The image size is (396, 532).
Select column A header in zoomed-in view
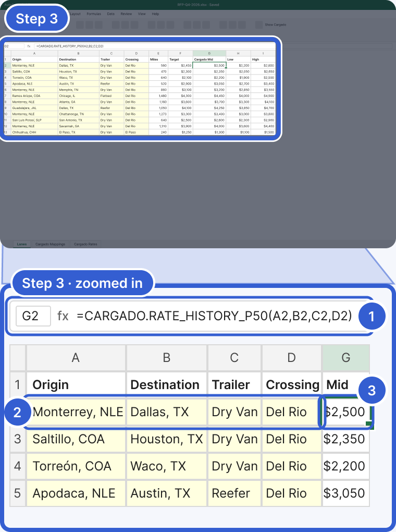[76, 358]
